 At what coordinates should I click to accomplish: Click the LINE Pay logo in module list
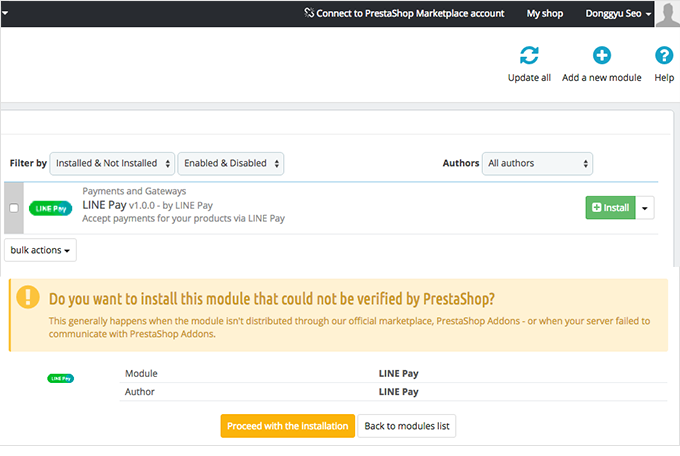[x=50, y=208]
